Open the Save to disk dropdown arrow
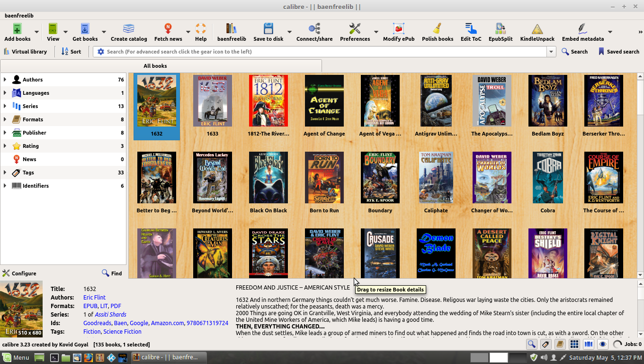The width and height of the screenshot is (644, 364). (x=289, y=32)
